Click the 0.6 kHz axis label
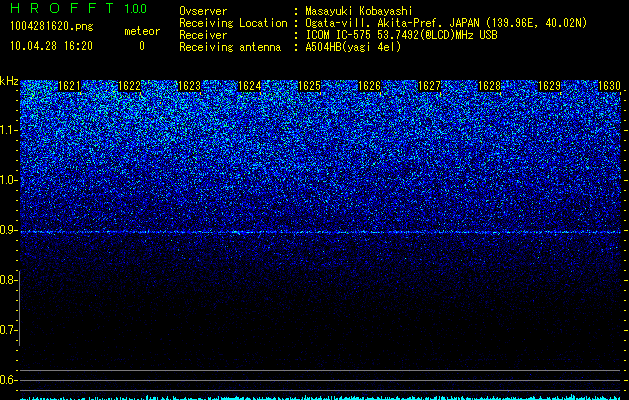This screenshot has width=629, height=400. tap(8, 380)
